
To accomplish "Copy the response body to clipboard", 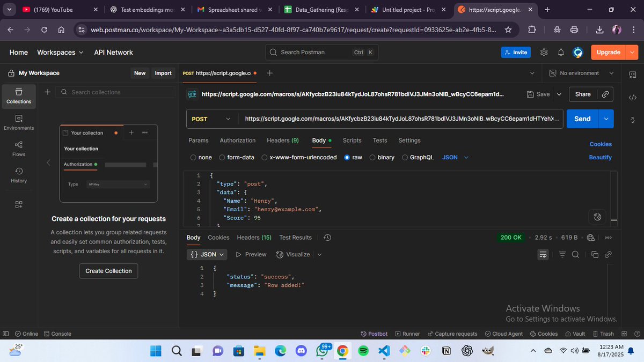I will pyautogui.click(x=595, y=254).
